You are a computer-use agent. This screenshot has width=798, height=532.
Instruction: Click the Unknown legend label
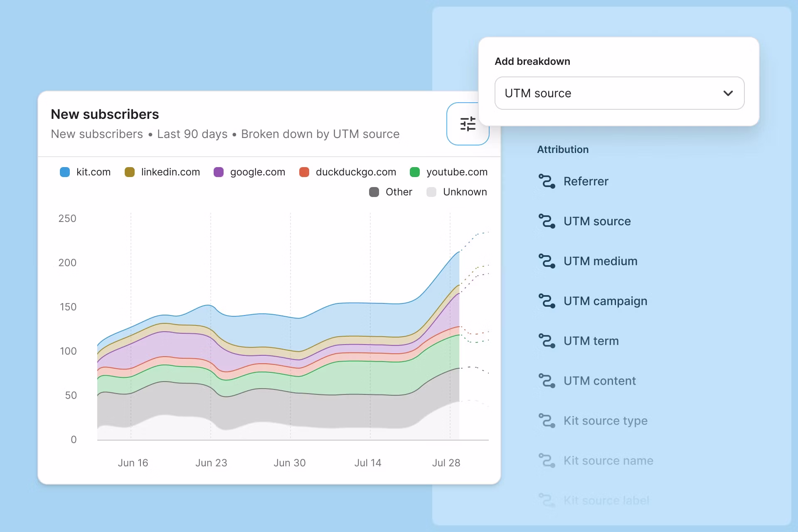coord(465,192)
